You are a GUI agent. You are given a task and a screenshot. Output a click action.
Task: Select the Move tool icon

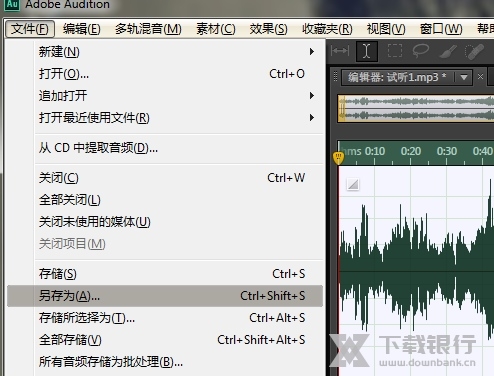pos(340,51)
